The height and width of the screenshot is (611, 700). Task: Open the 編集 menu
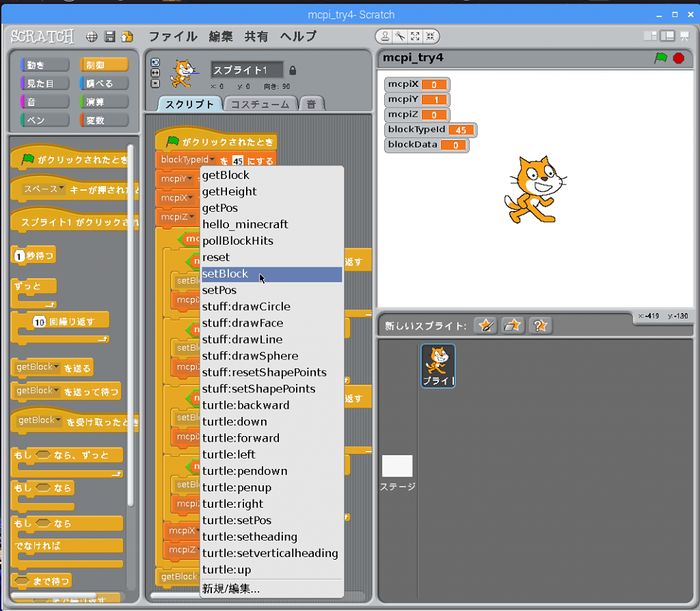221,37
